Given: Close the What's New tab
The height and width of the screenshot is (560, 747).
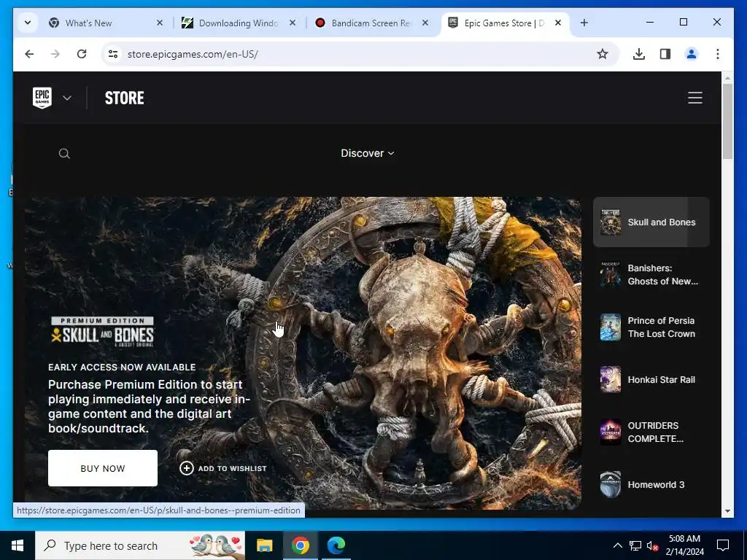Looking at the screenshot, I should click(x=160, y=23).
